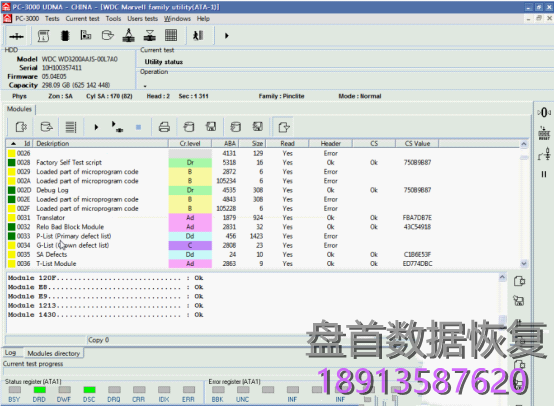
Task: Run the test with main toolbar play arrow
Action: [226, 36]
